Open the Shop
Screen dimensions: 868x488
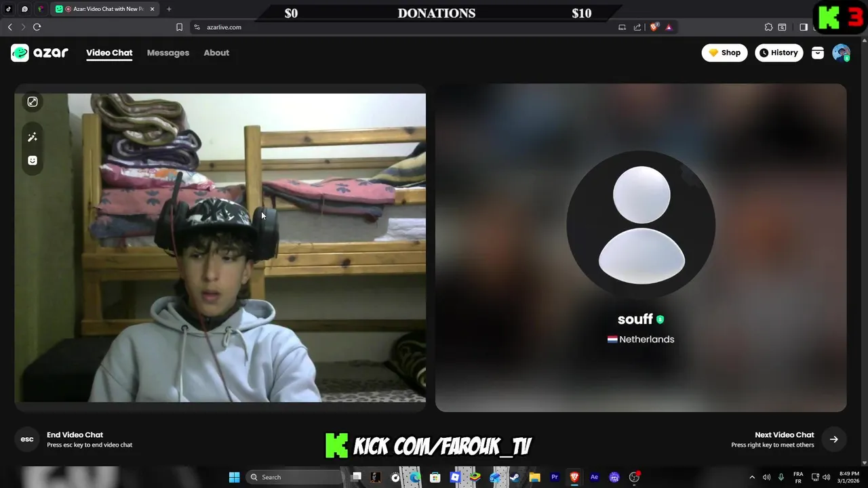pos(724,53)
